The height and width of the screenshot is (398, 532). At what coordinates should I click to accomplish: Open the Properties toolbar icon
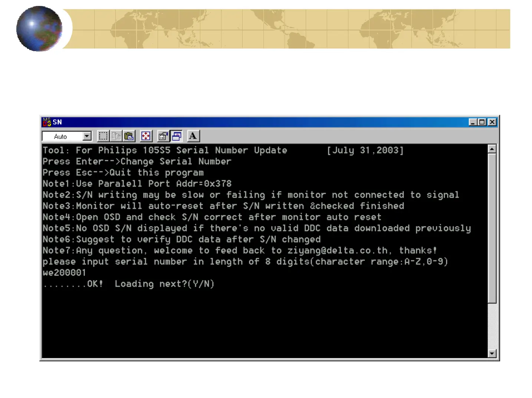pyautogui.click(x=163, y=136)
